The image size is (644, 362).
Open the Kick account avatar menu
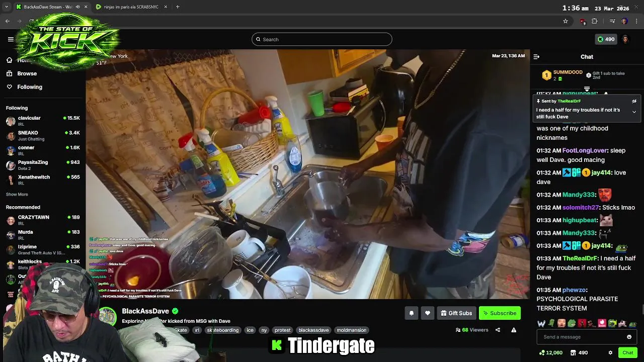pos(625,39)
